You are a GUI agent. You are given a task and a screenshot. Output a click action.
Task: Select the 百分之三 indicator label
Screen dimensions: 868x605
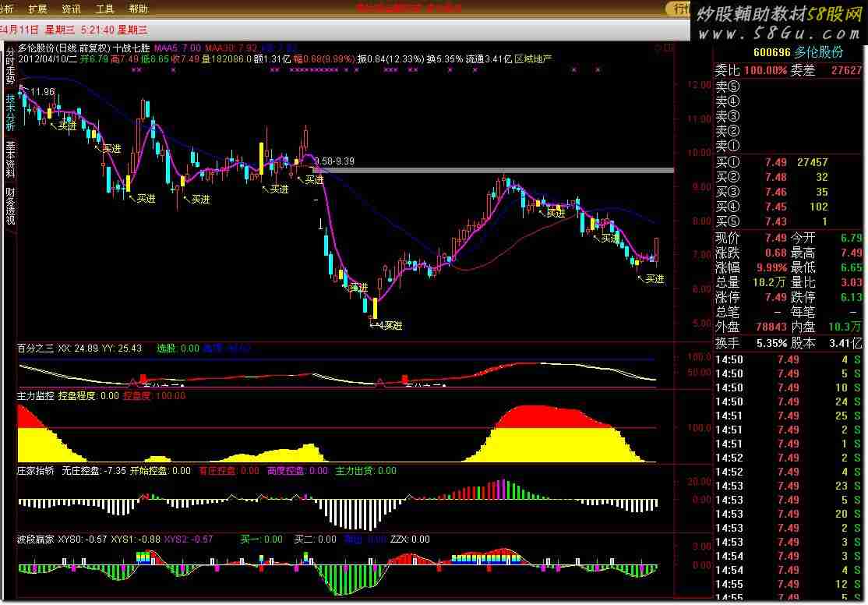(x=35, y=348)
